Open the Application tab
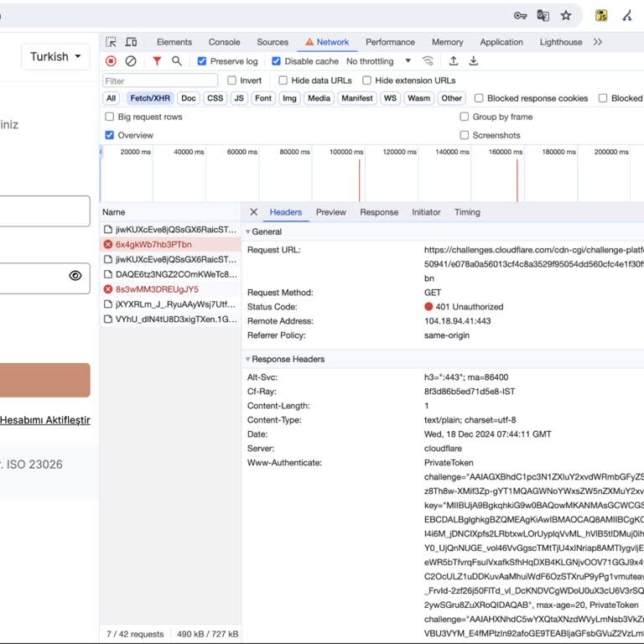 (x=501, y=42)
